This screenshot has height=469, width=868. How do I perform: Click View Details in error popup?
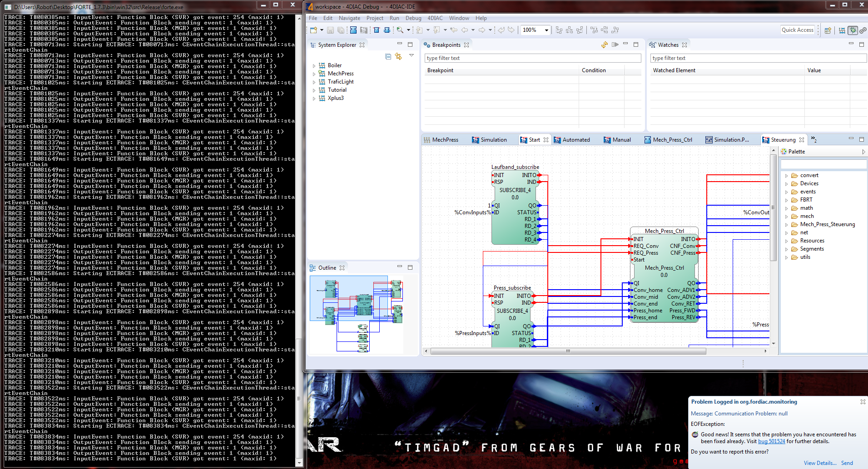820,463
